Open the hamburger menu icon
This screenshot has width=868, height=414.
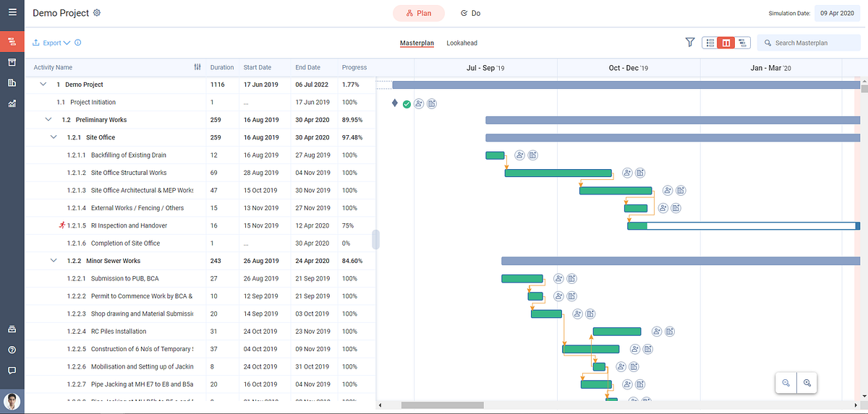coord(12,13)
